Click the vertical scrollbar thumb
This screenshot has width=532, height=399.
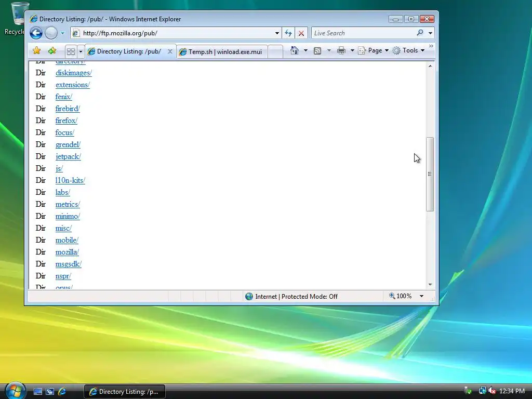[430, 174]
